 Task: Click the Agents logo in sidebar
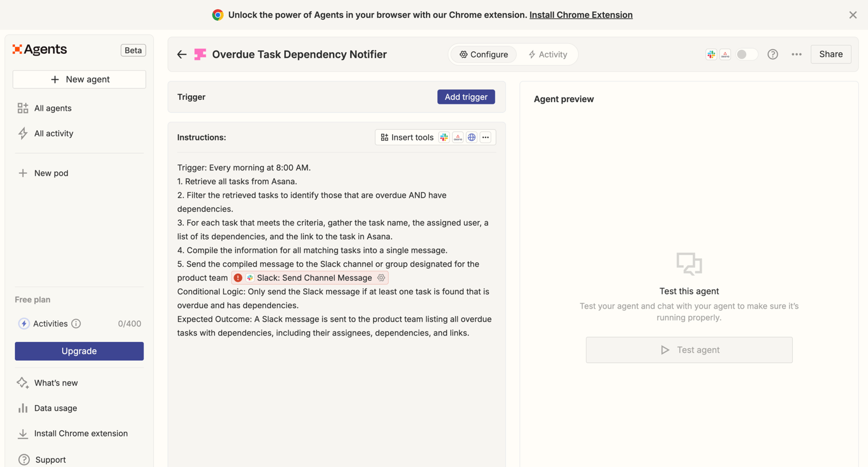pyautogui.click(x=40, y=49)
